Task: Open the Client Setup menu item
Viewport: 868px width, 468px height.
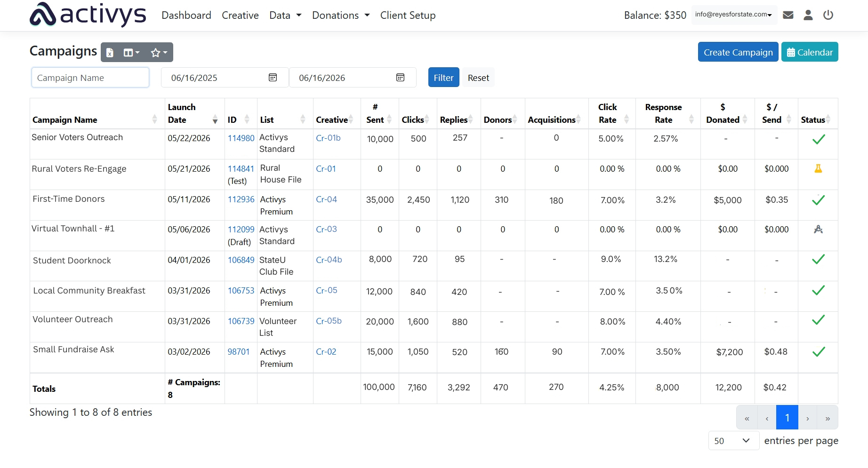Action: click(408, 16)
